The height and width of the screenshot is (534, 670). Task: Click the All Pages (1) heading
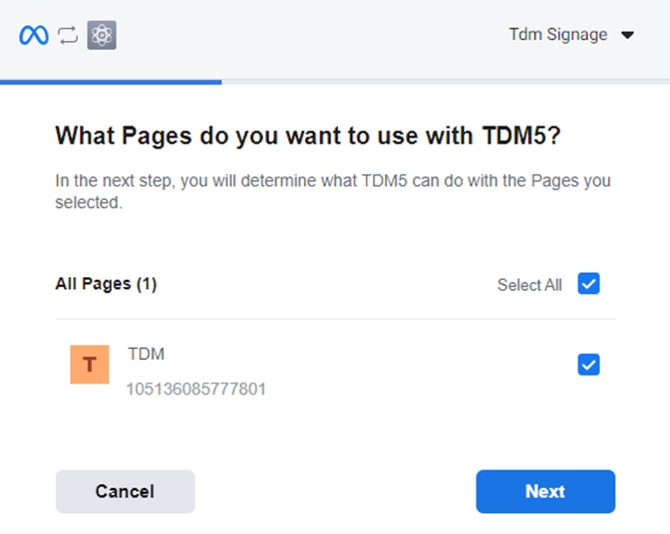click(x=106, y=284)
